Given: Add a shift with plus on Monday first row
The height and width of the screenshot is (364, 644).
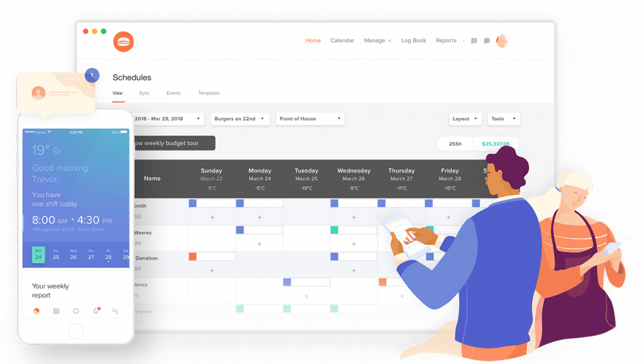Looking at the screenshot, I should pos(260,217).
